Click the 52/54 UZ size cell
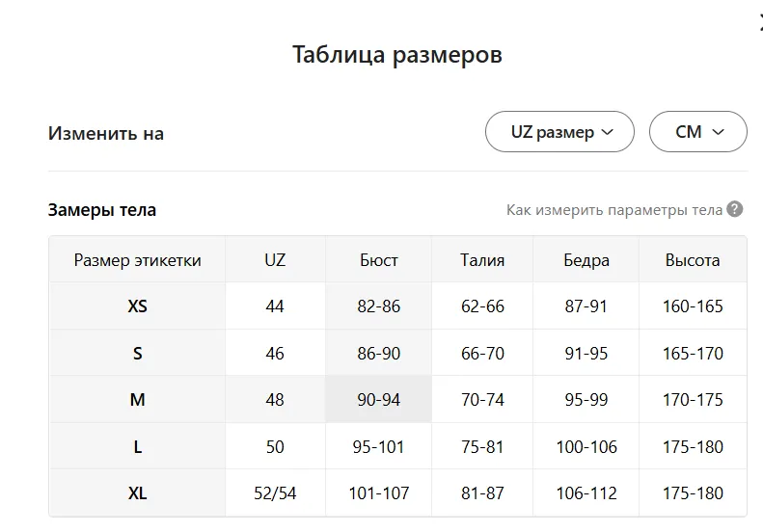 click(x=275, y=493)
